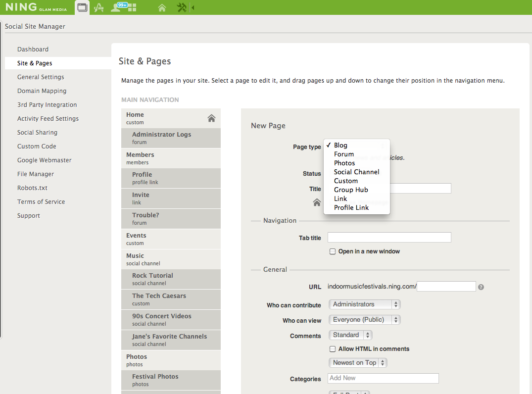532x394 pixels.
Task: Select Group Hub from the list
Action: [357, 190]
